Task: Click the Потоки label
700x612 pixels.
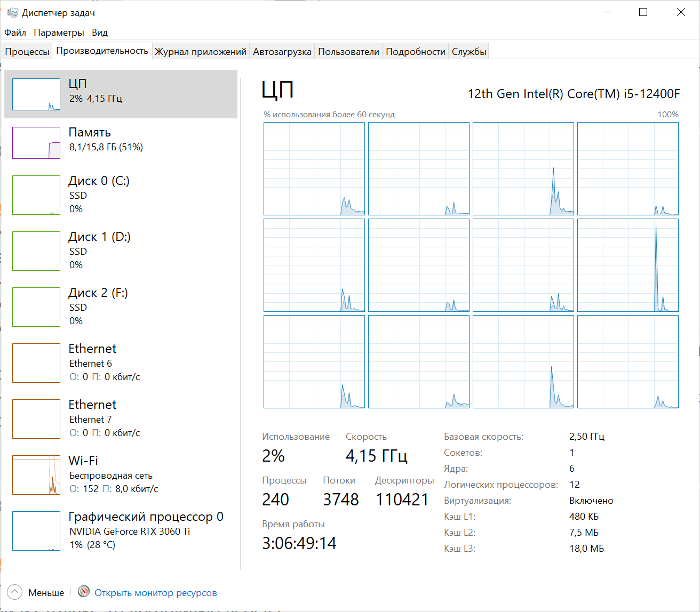Action: (x=339, y=480)
